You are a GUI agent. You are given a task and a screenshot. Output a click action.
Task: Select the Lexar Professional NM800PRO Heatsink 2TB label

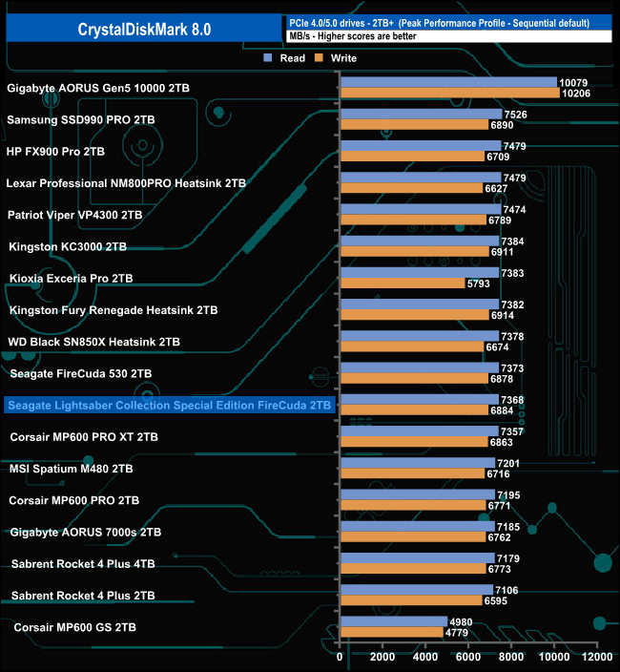click(126, 183)
